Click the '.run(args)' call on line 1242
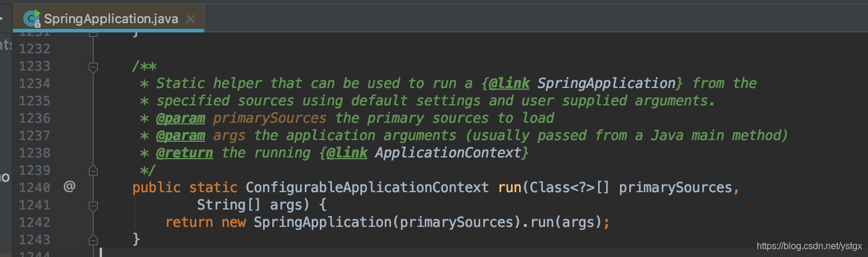 point(563,222)
